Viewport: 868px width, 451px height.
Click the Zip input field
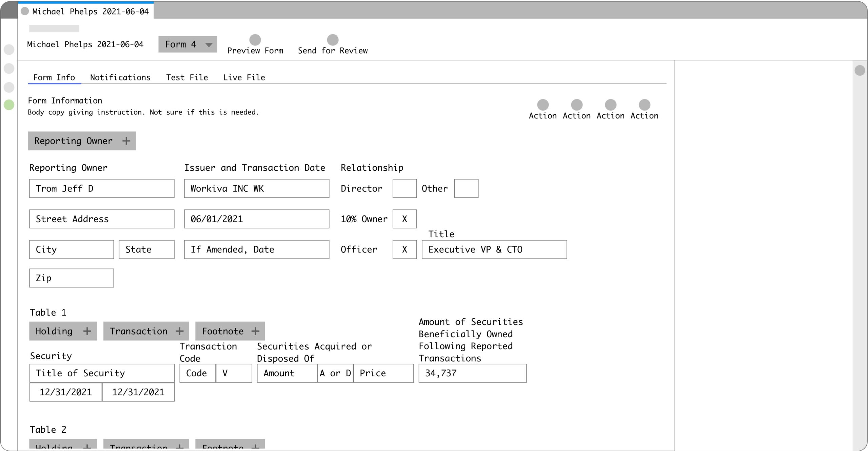click(x=72, y=278)
